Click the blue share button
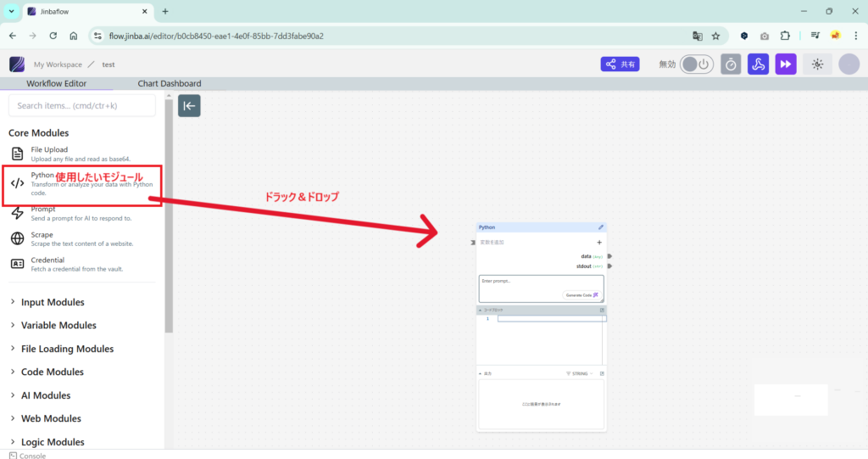This screenshot has width=868, height=459. [x=620, y=64]
